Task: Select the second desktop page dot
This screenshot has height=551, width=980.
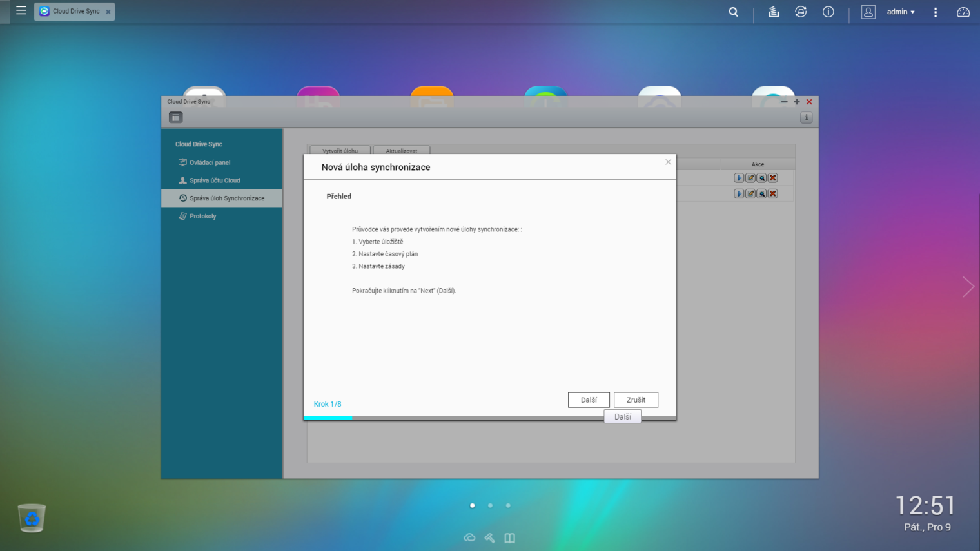Action: [490, 505]
